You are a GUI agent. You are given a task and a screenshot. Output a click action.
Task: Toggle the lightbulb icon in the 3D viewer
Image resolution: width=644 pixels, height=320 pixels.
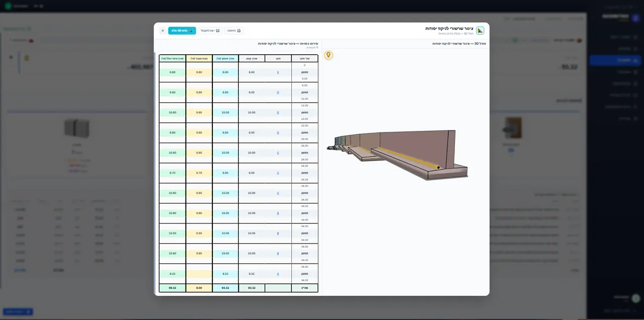[329, 55]
